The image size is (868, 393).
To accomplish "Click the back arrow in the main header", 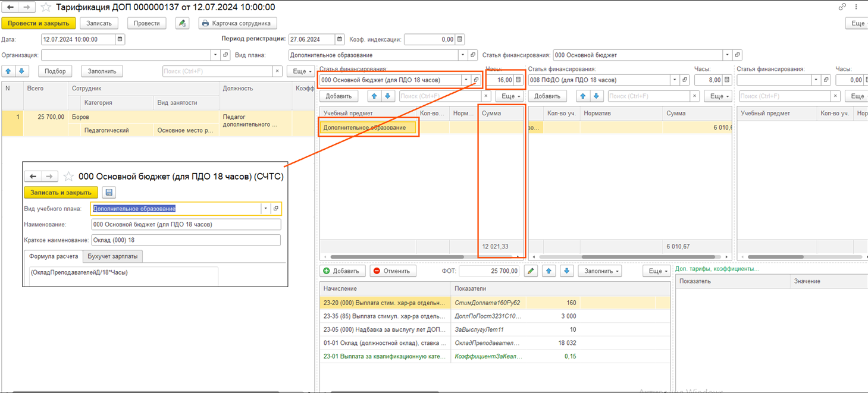I will coord(11,8).
